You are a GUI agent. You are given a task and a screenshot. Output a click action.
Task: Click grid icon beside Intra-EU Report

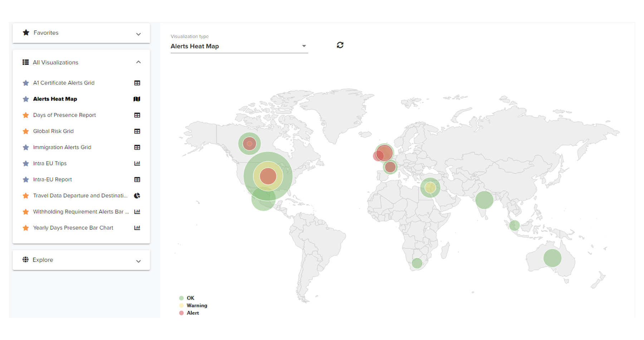(137, 180)
